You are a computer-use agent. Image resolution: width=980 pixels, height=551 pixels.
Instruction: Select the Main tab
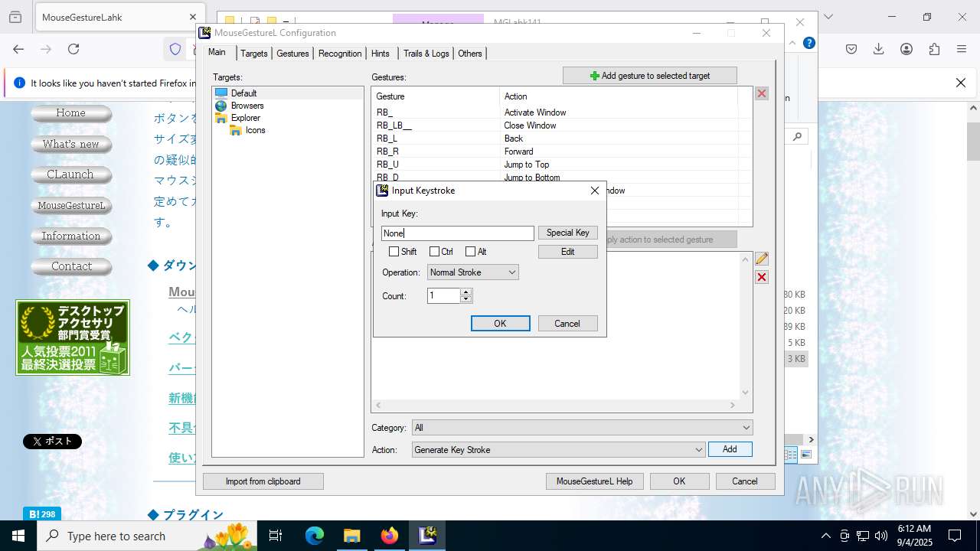point(217,52)
